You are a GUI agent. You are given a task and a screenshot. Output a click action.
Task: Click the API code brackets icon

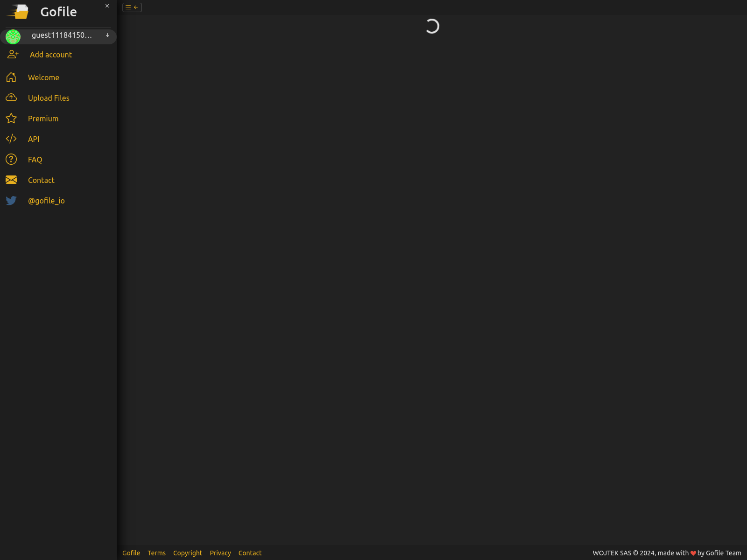(11, 139)
